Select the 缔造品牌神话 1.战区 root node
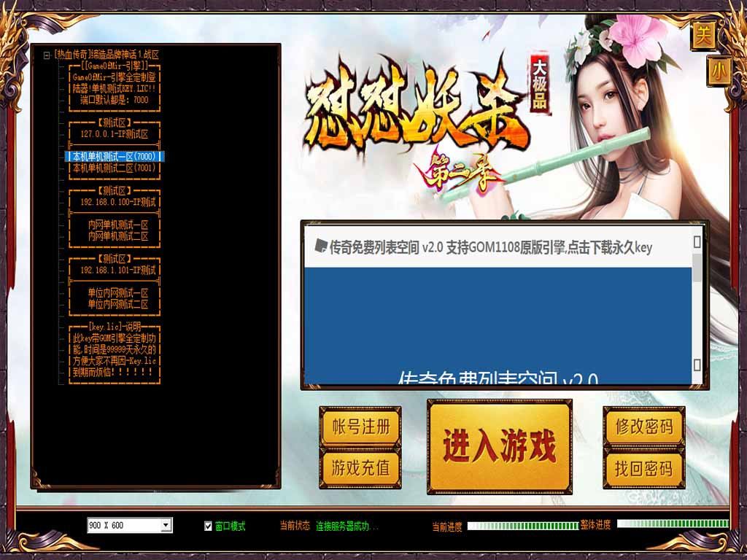 tap(107, 55)
